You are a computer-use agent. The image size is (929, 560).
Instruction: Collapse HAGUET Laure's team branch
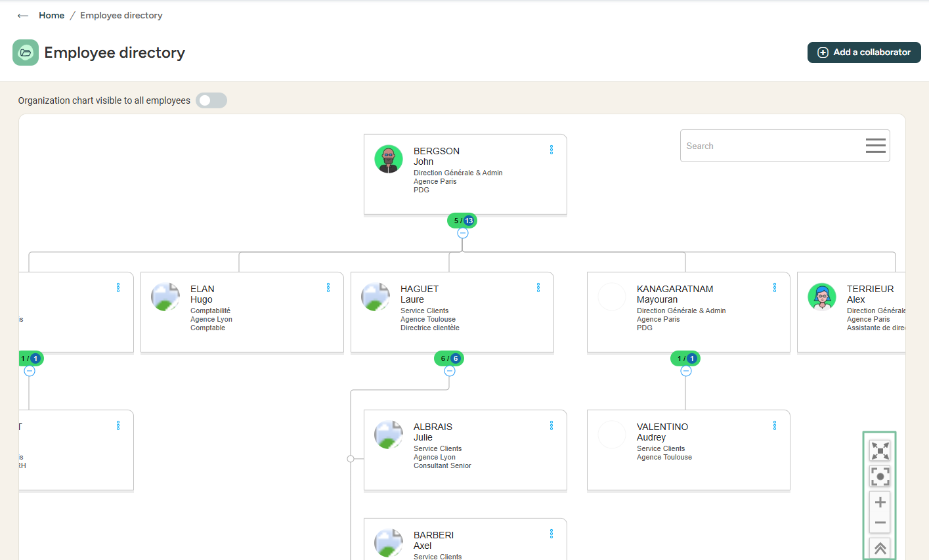click(450, 371)
